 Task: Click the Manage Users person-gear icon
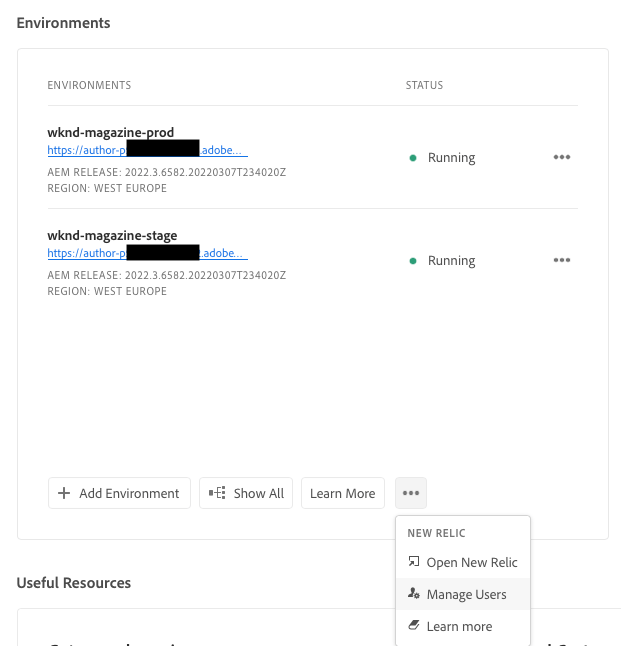coord(413,594)
